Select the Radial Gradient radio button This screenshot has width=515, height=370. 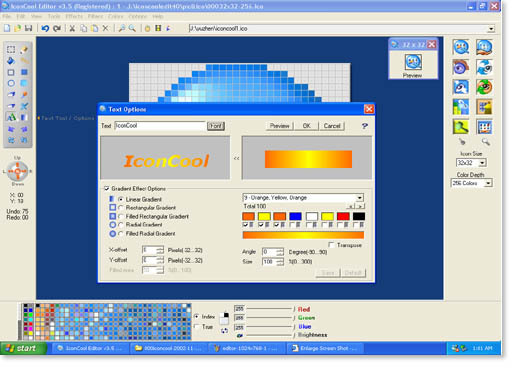tap(121, 225)
